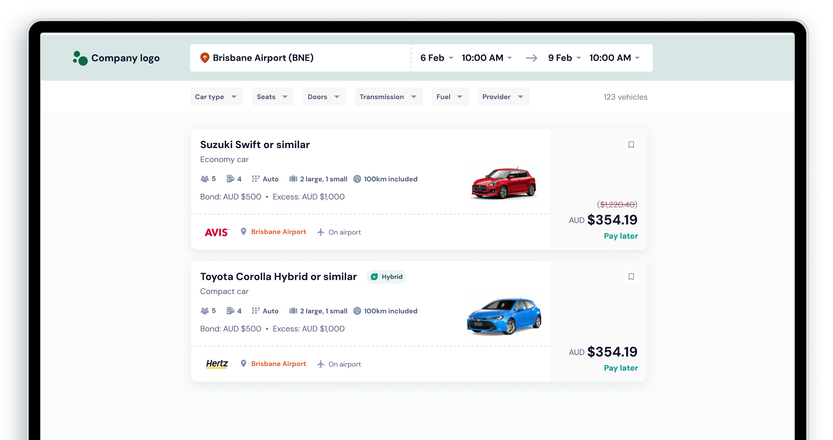The width and height of the screenshot is (833, 440).
Task: Click the mileage icon on Toyota Corolla card
Action: click(357, 311)
